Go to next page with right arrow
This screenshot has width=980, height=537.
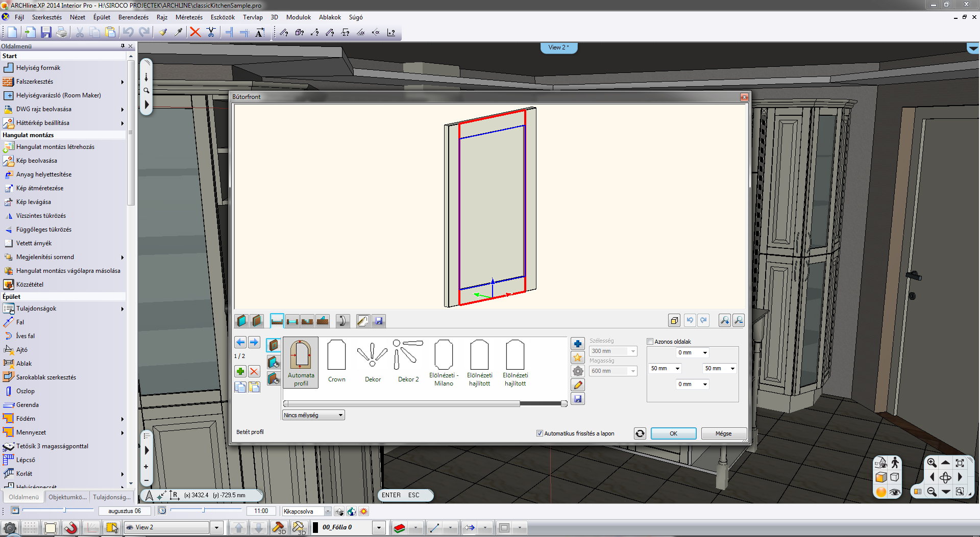click(x=254, y=342)
